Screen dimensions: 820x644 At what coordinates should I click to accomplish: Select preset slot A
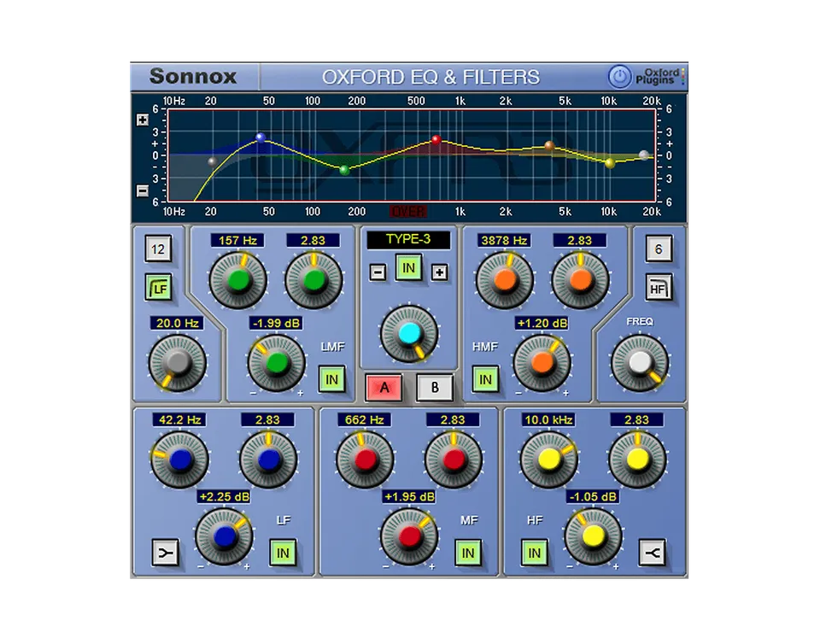(x=384, y=388)
